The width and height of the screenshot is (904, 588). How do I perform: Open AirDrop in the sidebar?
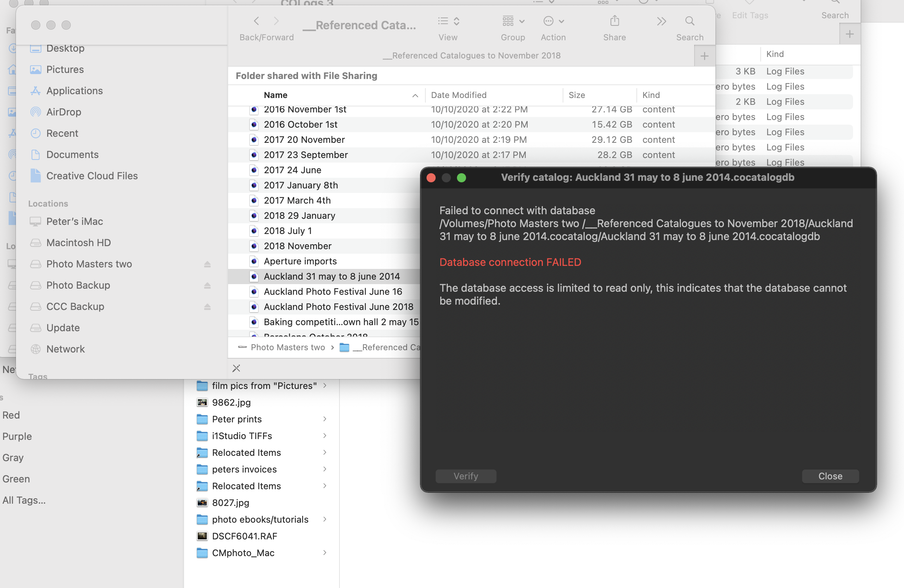click(63, 112)
